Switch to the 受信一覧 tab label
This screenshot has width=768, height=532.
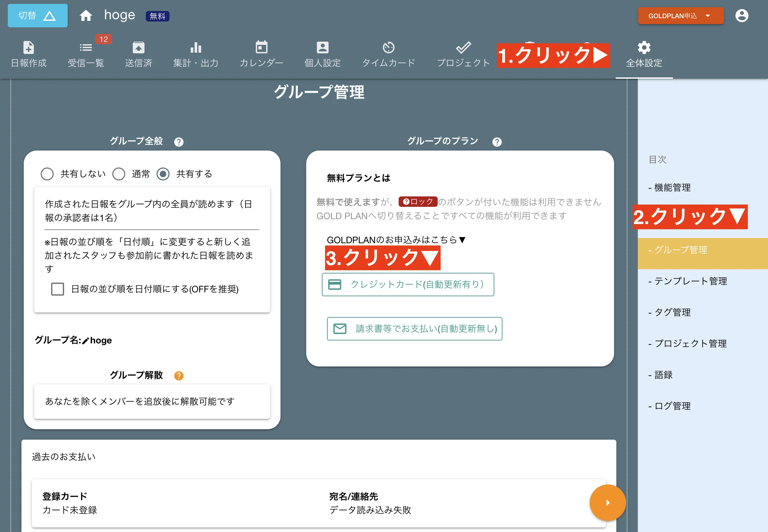click(x=86, y=63)
